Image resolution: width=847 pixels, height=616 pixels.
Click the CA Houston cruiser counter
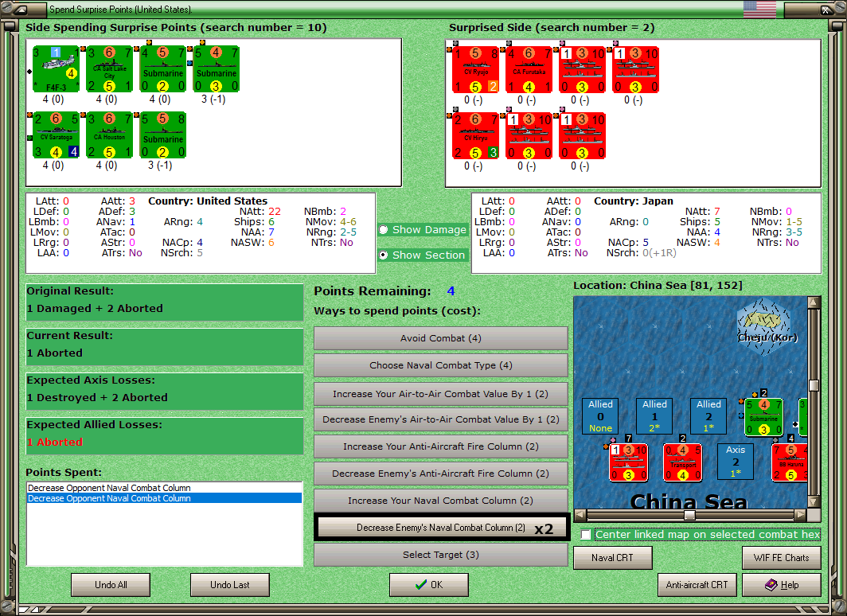110,135
